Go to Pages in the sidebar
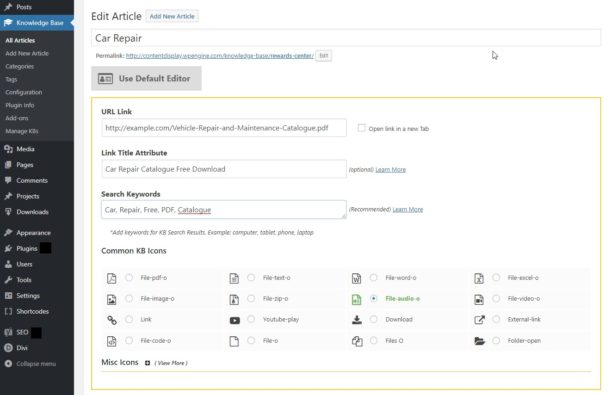Image resolution: width=610 pixels, height=395 pixels. pyautogui.click(x=25, y=165)
